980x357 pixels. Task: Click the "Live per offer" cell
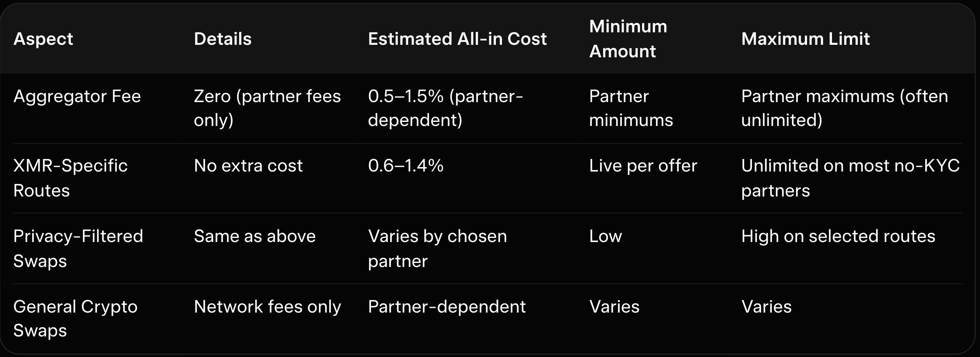[x=643, y=166]
